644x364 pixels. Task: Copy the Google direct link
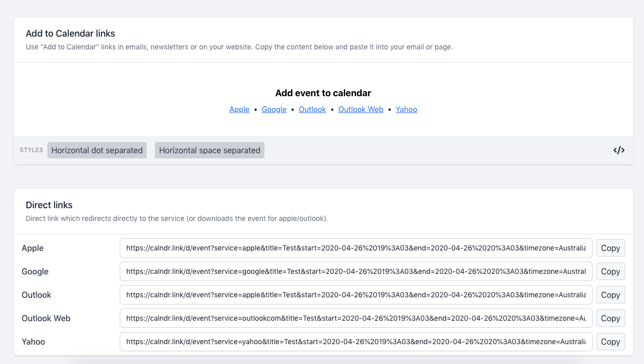pyautogui.click(x=610, y=271)
